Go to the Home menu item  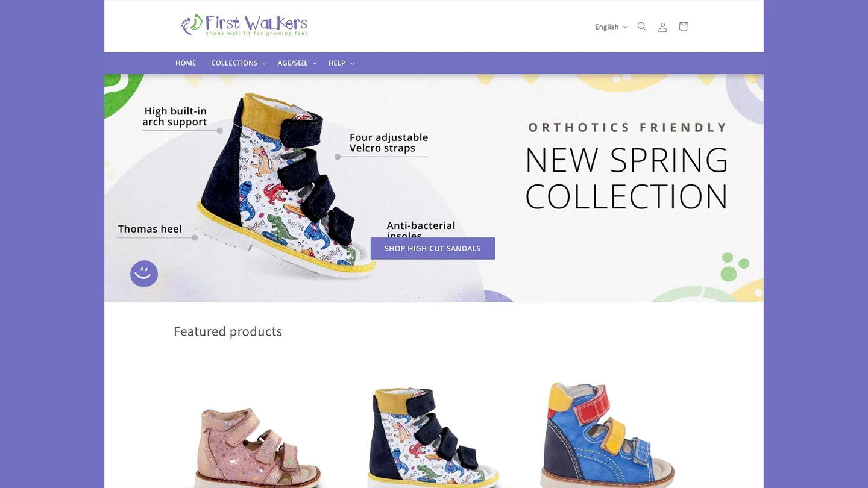pyautogui.click(x=186, y=63)
